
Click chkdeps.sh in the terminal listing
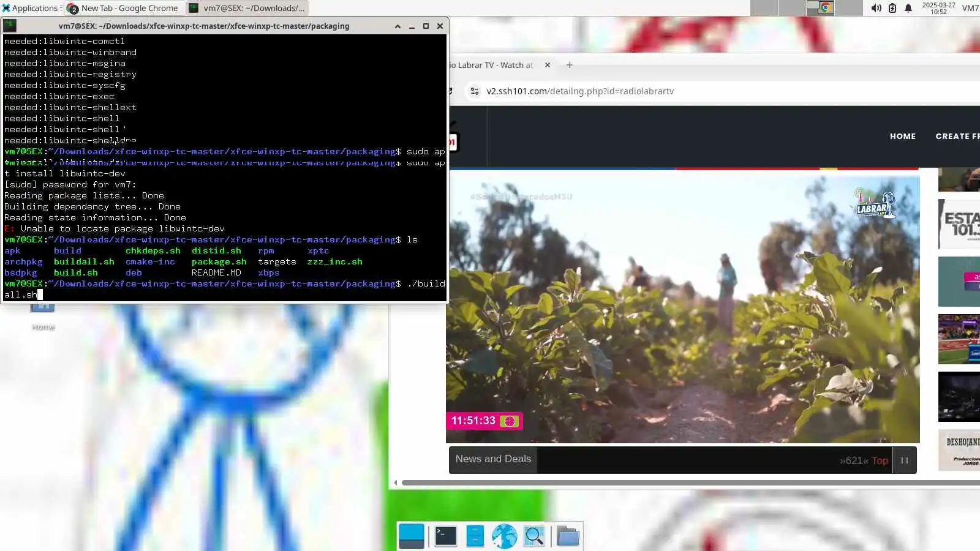pos(153,251)
